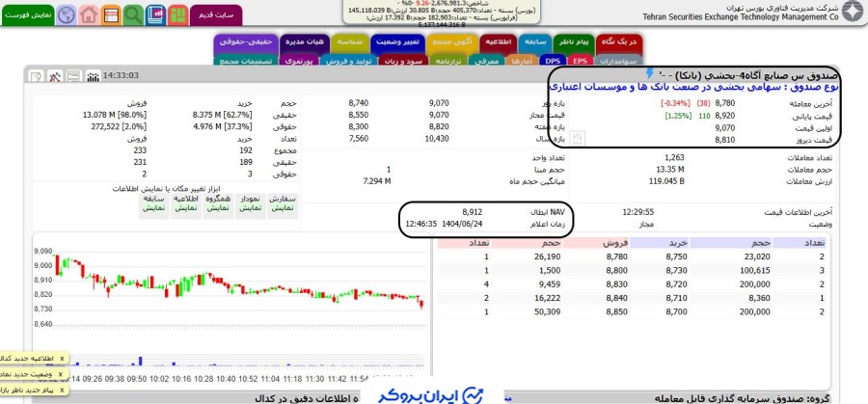Click yesterday price 8,810
This screenshot has height=404, width=868.
(725, 140)
